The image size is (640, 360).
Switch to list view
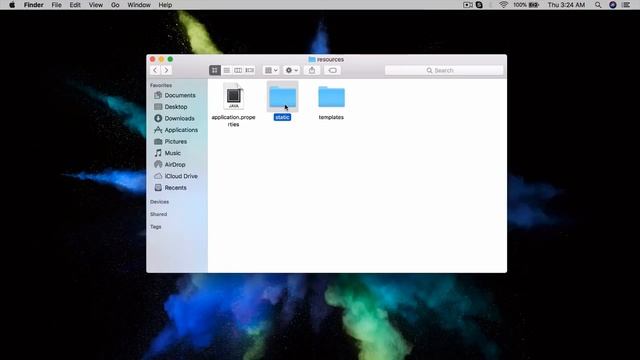pos(227,70)
